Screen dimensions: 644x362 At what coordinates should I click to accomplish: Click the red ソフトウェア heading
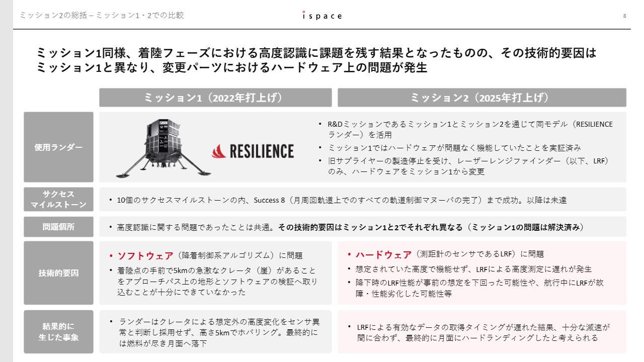click(145, 255)
